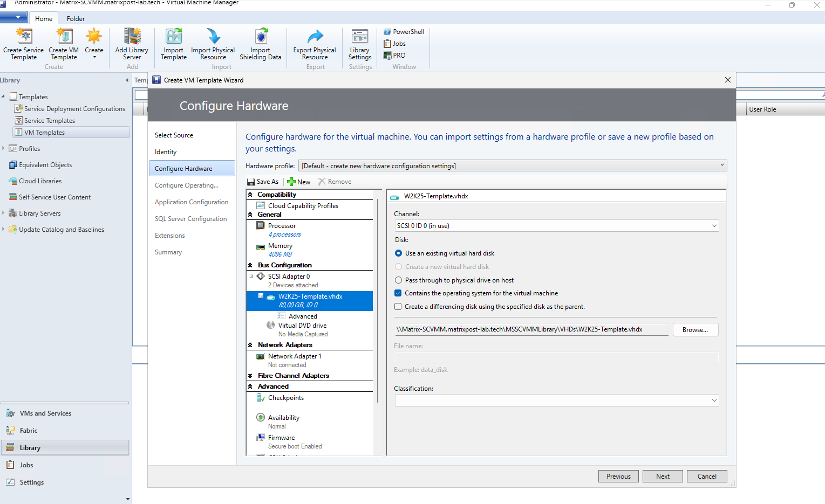Click the Save As floppy disk icon

coord(251,182)
